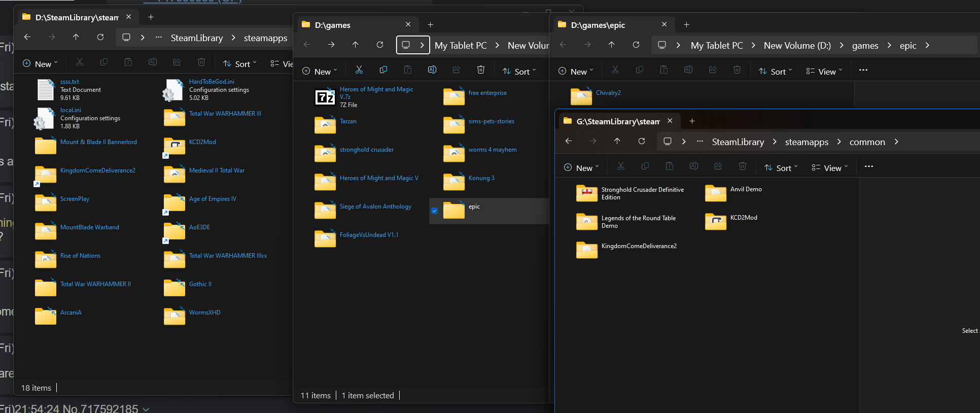Open the New dropdown in D:\games window

click(320, 72)
